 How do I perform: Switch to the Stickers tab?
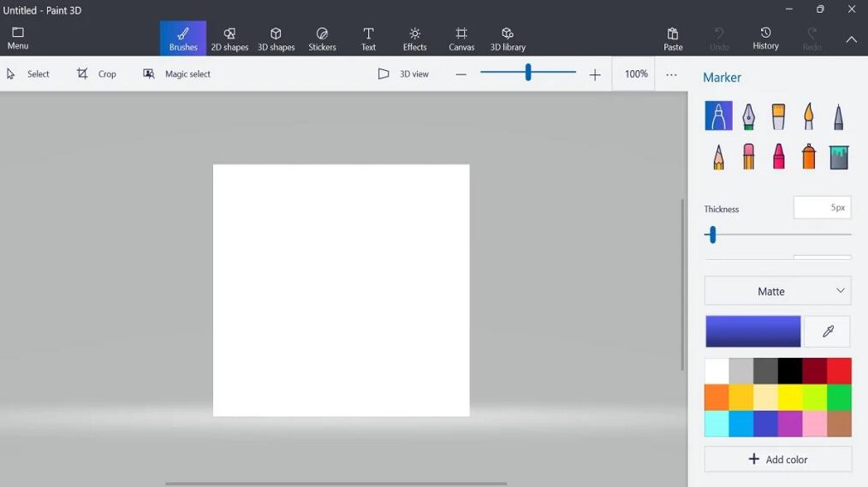click(x=322, y=39)
